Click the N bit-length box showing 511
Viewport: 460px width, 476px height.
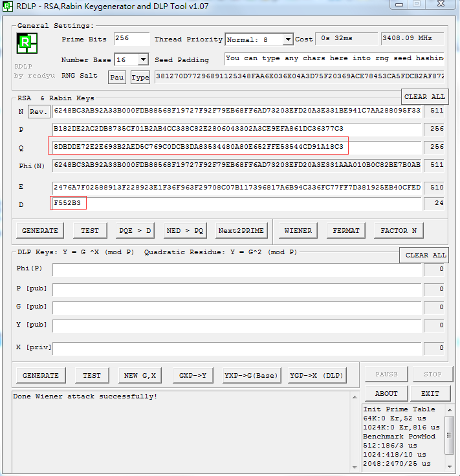point(434,111)
